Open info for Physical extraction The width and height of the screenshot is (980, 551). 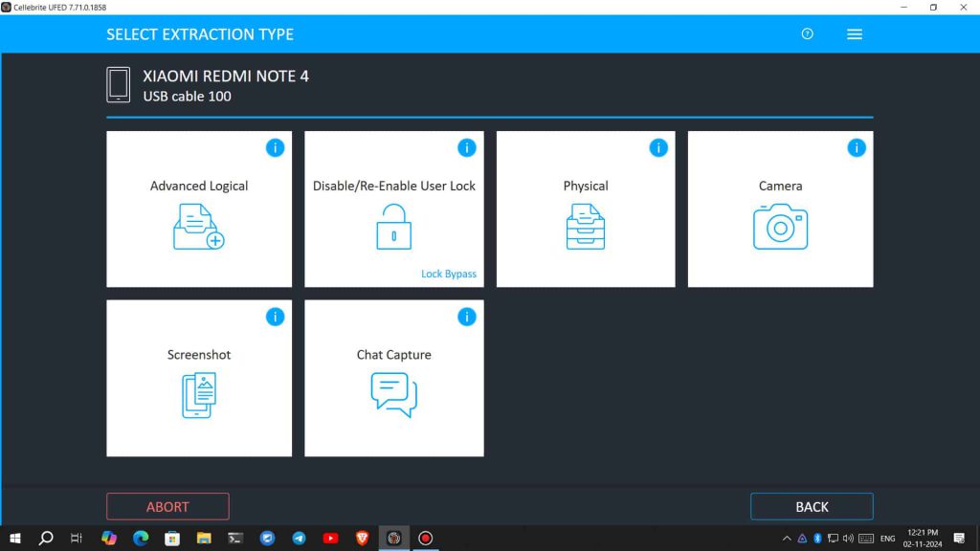coord(657,147)
